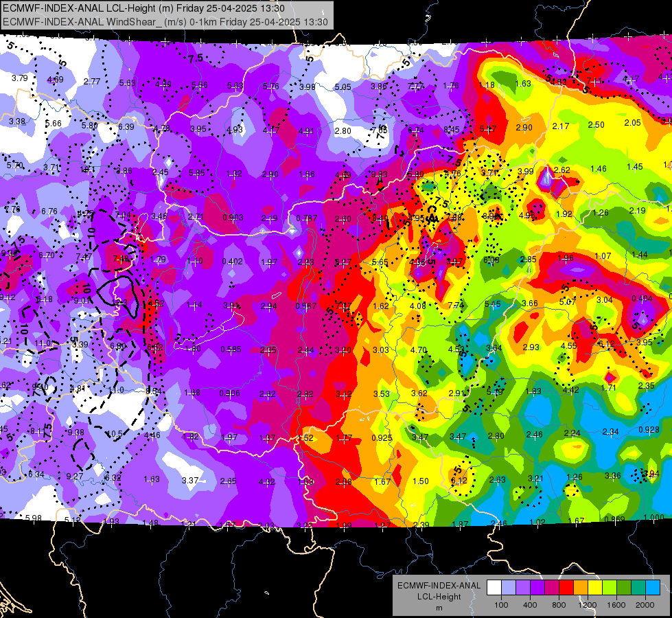Click the legend scale label '100'
The image size is (672, 618).
click(x=501, y=605)
